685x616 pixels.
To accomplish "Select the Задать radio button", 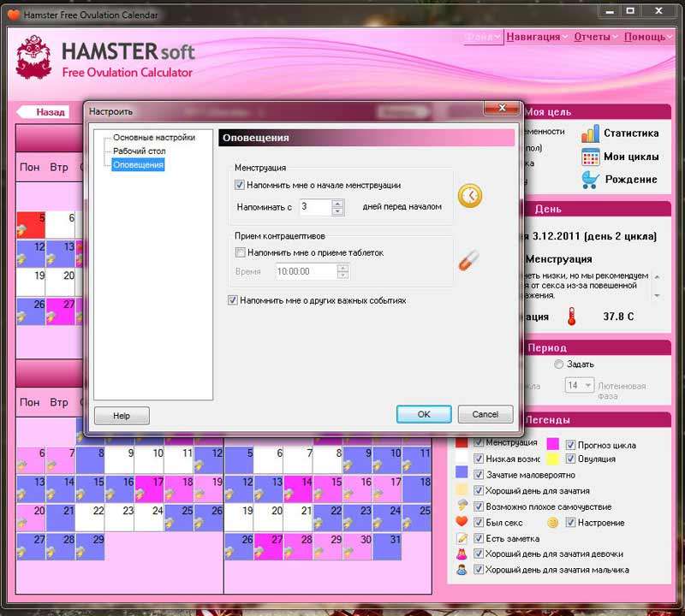I will 559,364.
